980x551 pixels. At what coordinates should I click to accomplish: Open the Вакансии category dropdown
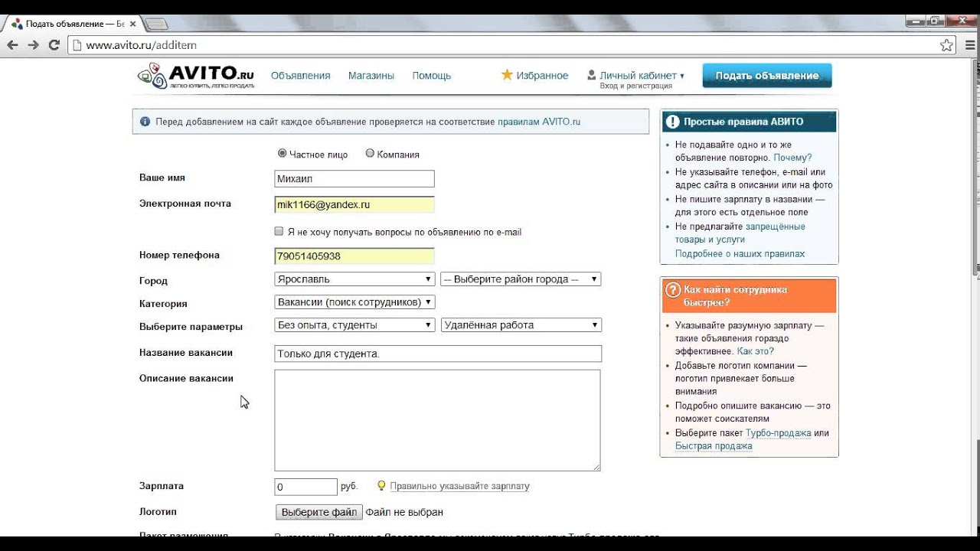coord(354,302)
